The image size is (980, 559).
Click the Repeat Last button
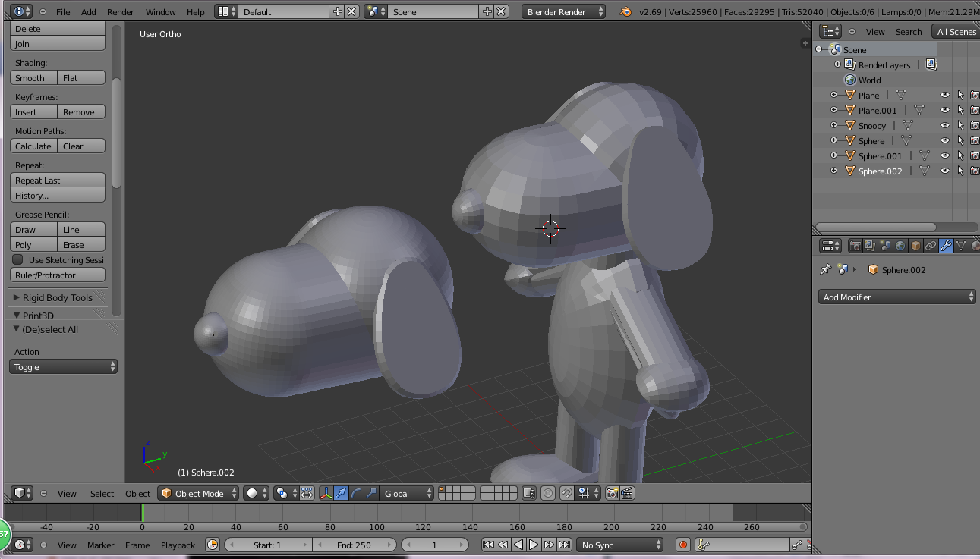(x=58, y=180)
